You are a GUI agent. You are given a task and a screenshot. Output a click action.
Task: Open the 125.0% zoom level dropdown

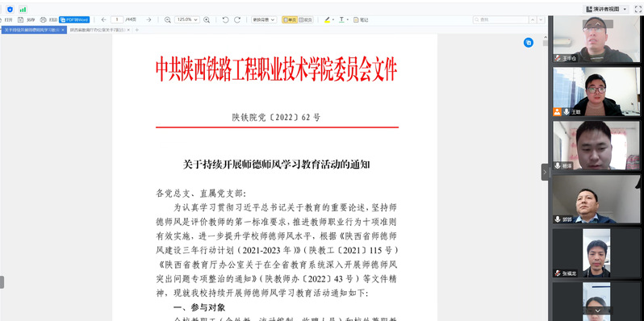click(187, 19)
